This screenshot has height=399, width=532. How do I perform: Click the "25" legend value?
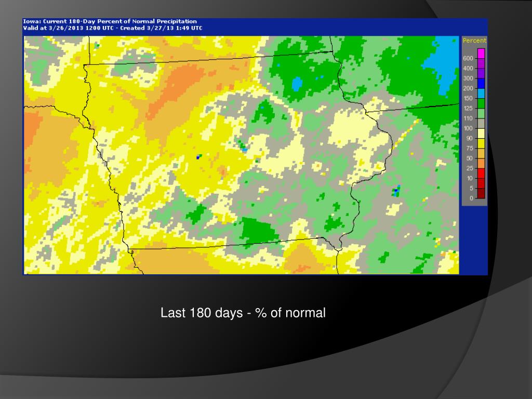(469, 168)
